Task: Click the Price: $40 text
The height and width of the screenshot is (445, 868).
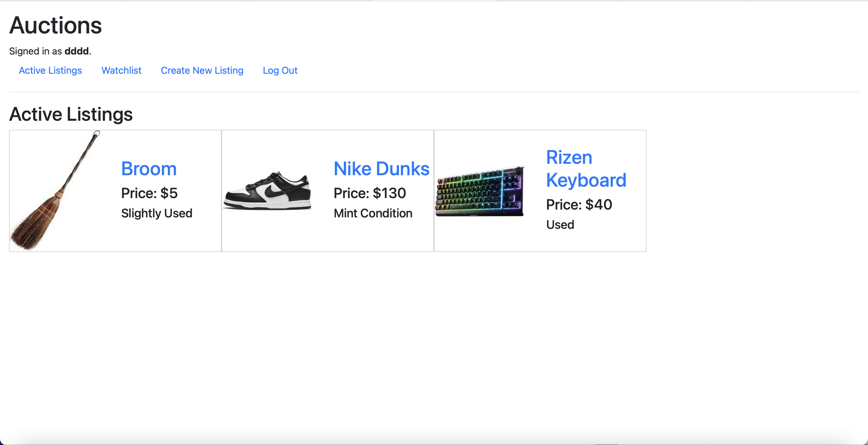Action: (x=579, y=204)
